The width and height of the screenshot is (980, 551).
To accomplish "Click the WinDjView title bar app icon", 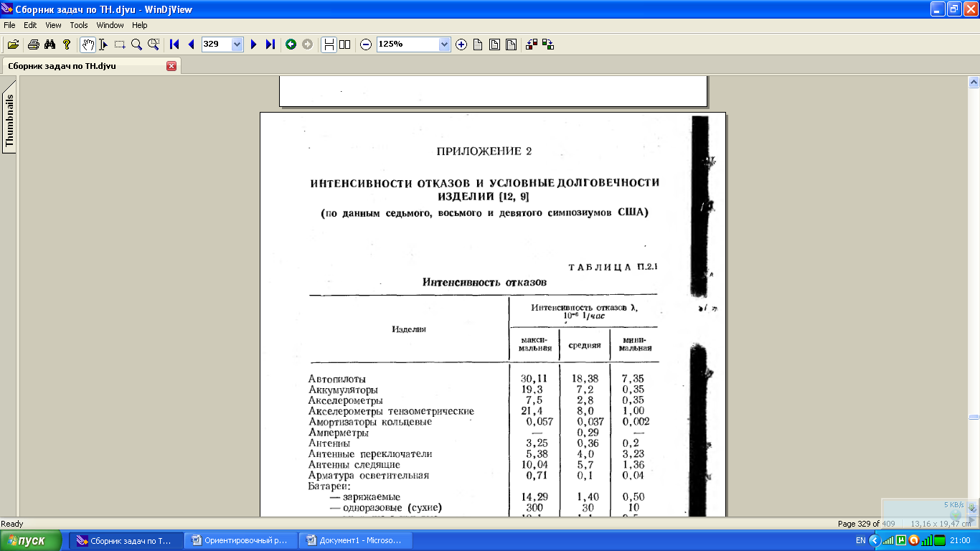I will [x=7, y=9].
